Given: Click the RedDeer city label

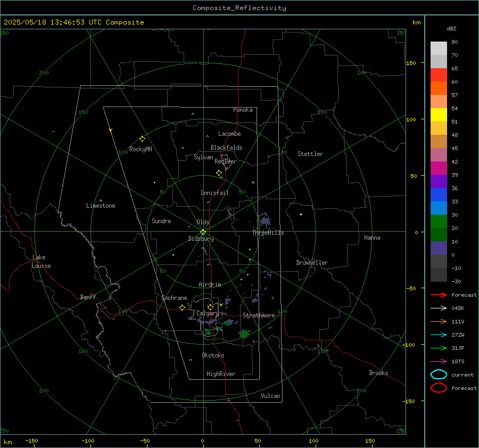Looking at the screenshot, I should pyautogui.click(x=226, y=161).
